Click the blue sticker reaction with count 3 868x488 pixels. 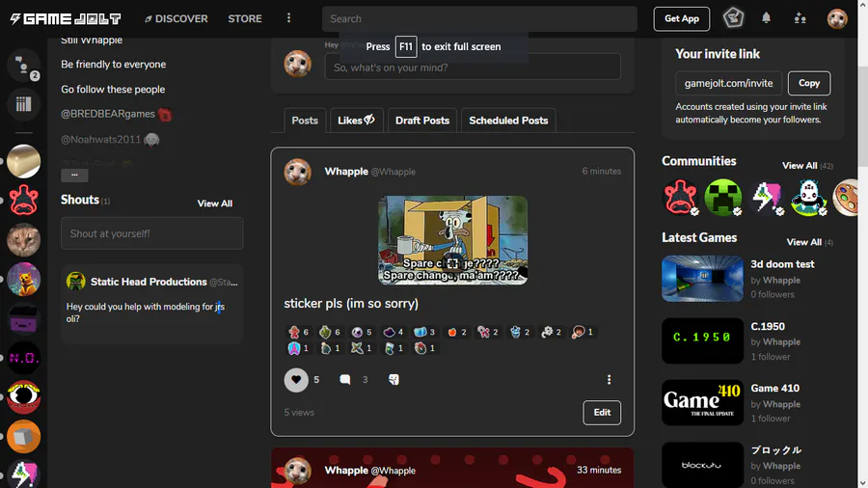[424, 332]
